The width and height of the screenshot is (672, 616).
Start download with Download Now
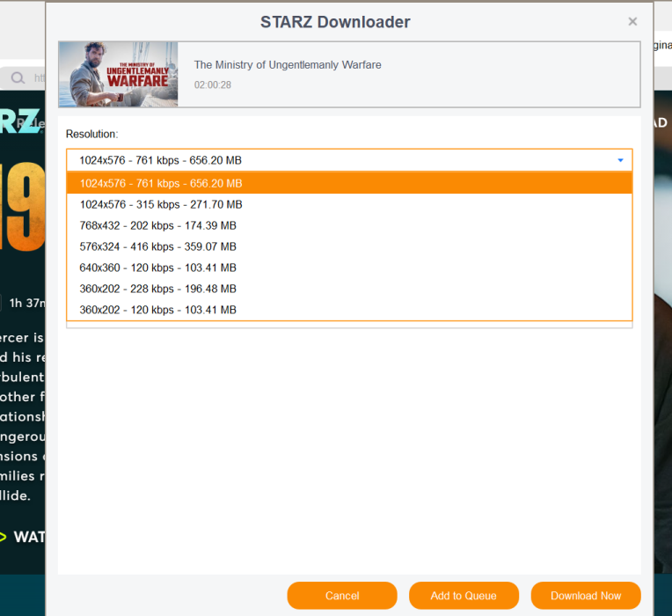coord(586,596)
